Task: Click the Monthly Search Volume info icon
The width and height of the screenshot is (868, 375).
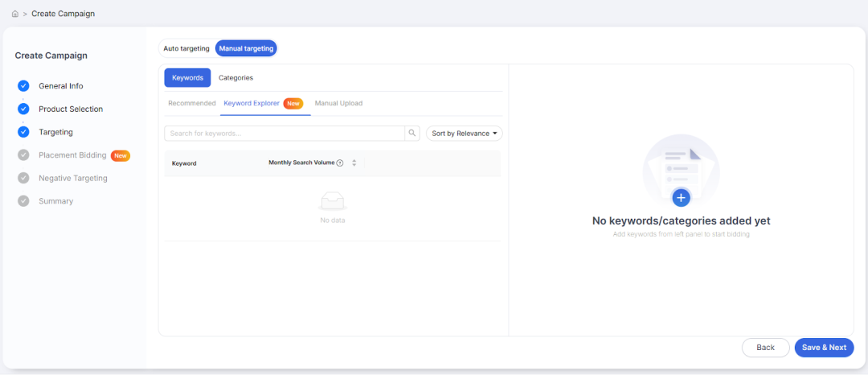Action: click(x=340, y=163)
